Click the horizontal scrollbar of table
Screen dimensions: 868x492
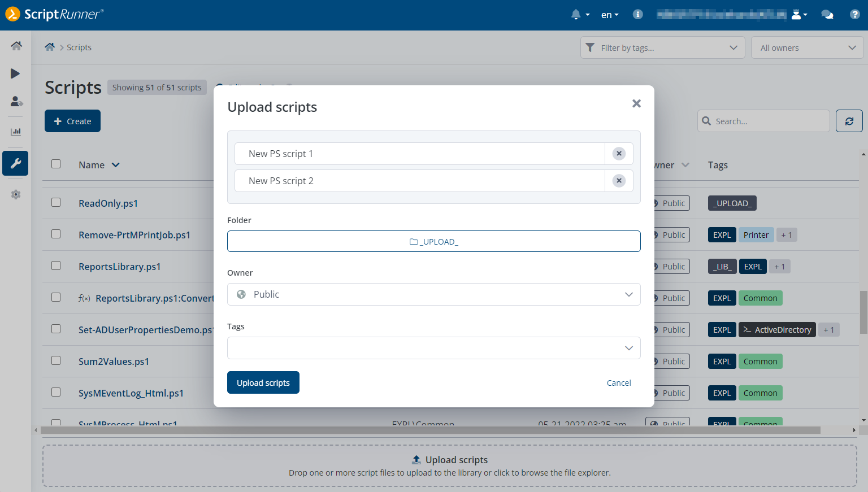pyautogui.click(x=430, y=430)
